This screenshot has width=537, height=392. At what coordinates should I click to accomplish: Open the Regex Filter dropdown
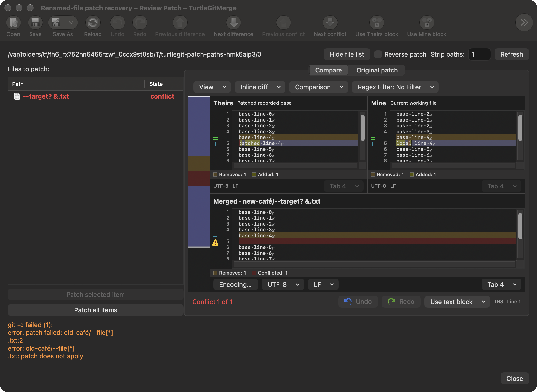pos(395,87)
